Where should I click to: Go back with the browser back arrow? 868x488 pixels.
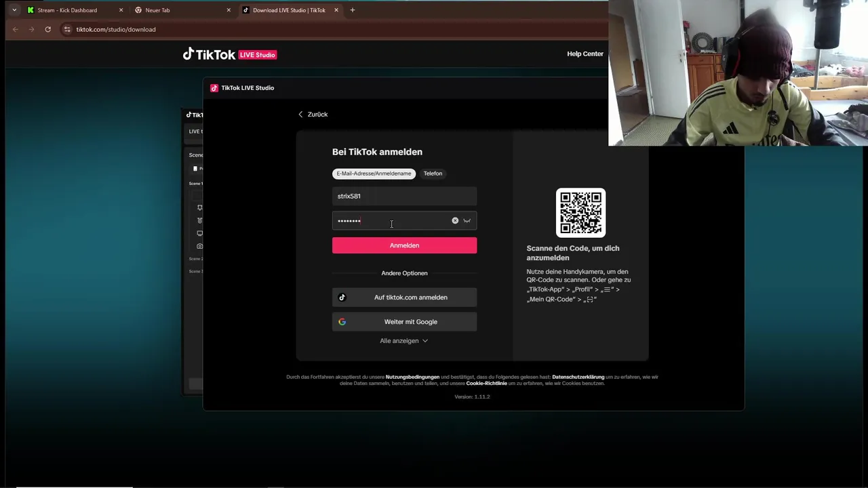[16, 29]
